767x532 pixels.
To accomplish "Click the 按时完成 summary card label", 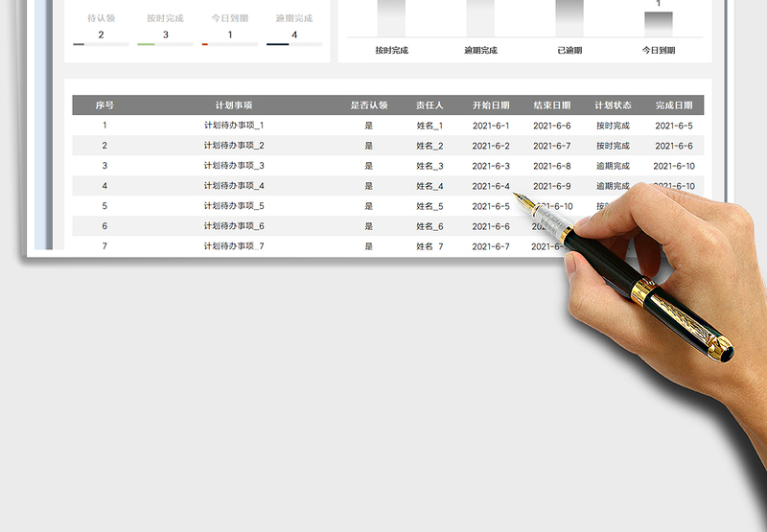I will (165, 18).
